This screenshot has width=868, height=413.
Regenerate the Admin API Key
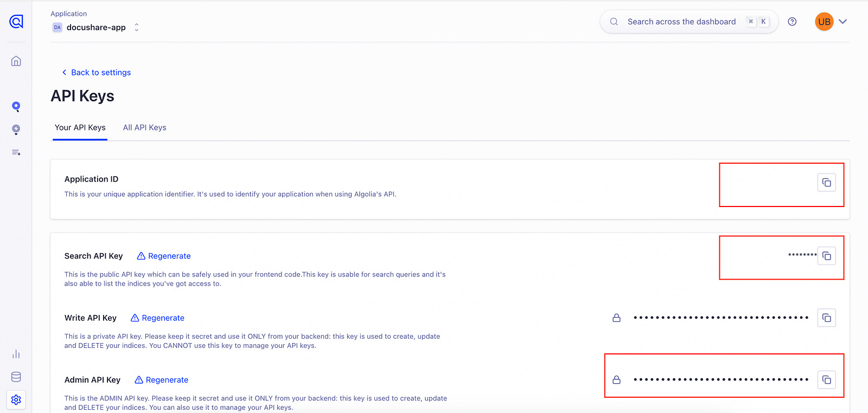coord(161,379)
